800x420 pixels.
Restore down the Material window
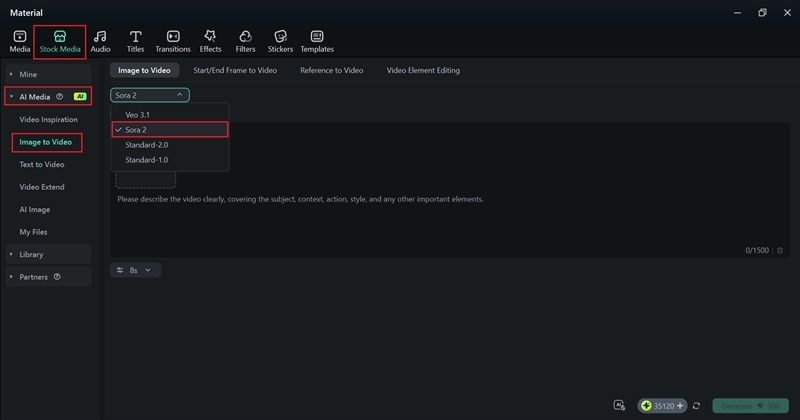[762, 13]
